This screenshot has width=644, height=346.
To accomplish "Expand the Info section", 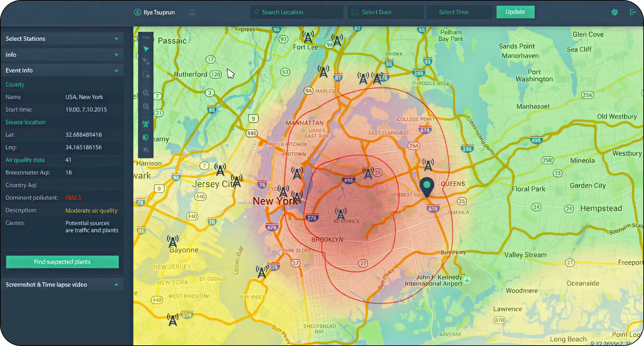I will pos(62,55).
